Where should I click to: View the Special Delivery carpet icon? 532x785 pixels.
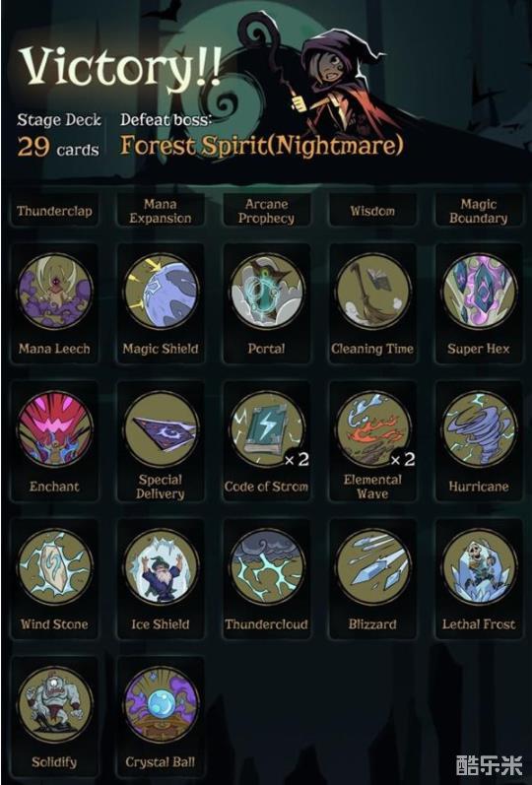tap(161, 429)
